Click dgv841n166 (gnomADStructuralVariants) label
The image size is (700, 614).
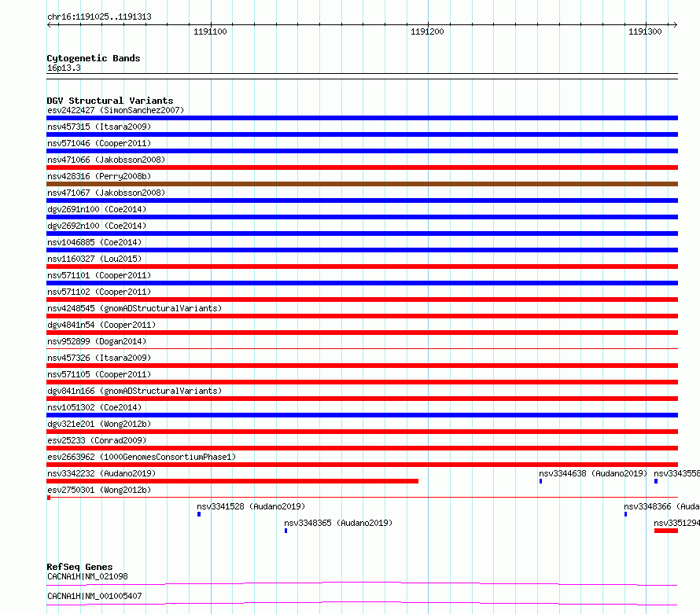click(x=134, y=391)
